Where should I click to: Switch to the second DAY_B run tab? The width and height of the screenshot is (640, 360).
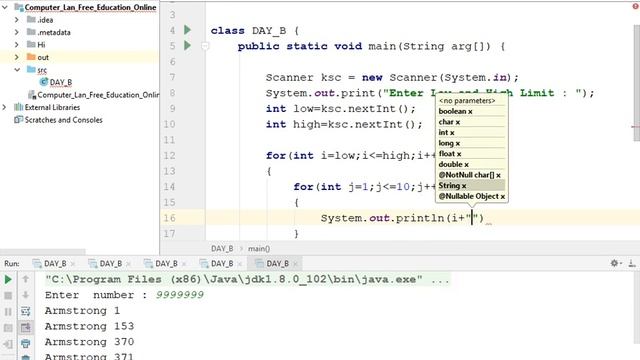click(111, 264)
